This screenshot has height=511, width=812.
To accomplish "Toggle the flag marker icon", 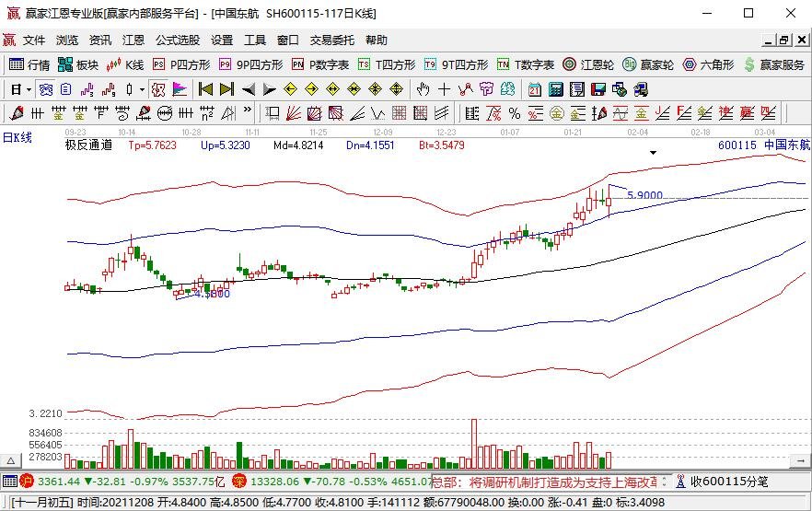I will tap(180, 90).
